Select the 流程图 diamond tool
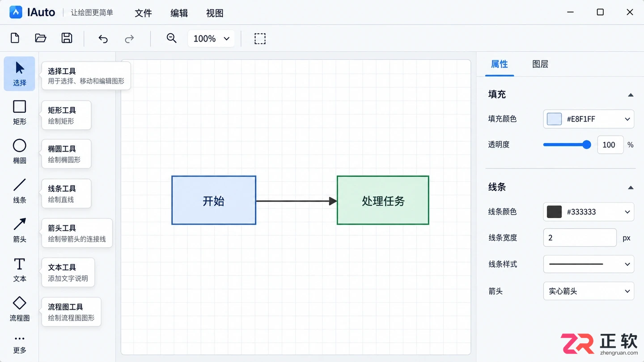 (x=20, y=309)
